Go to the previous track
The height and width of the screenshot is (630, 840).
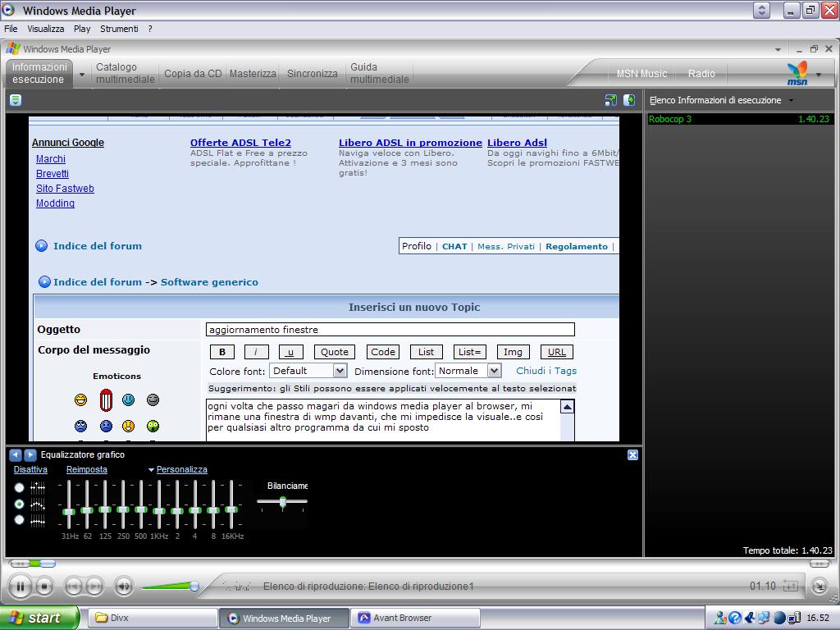tap(73, 587)
